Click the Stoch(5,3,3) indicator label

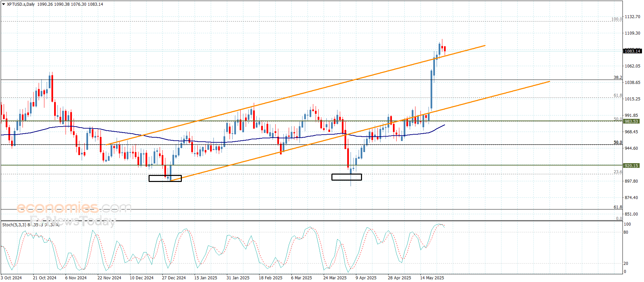tap(14, 225)
